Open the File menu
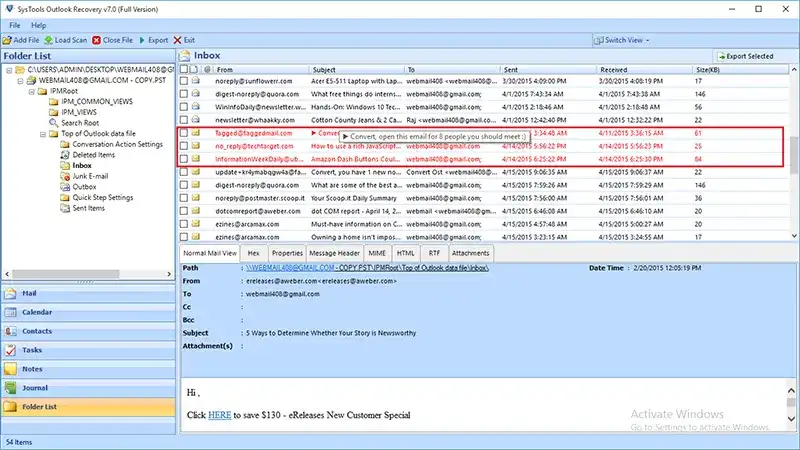 14,25
